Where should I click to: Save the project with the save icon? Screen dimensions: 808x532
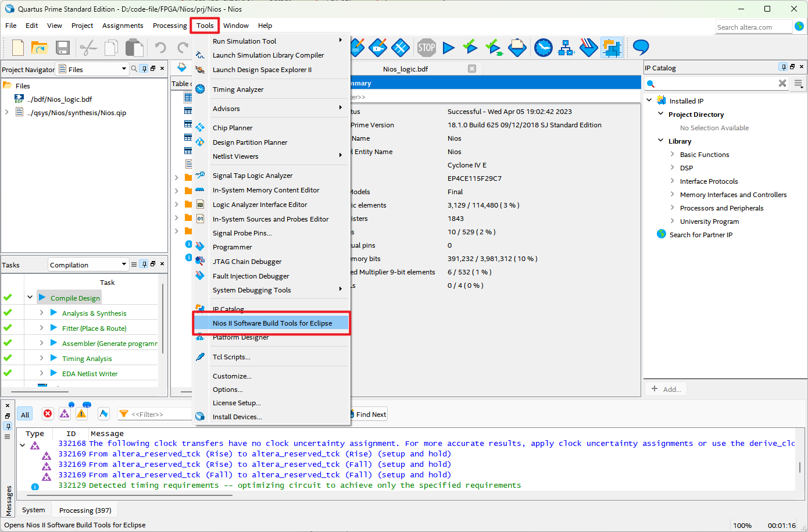(x=62, y=48)
